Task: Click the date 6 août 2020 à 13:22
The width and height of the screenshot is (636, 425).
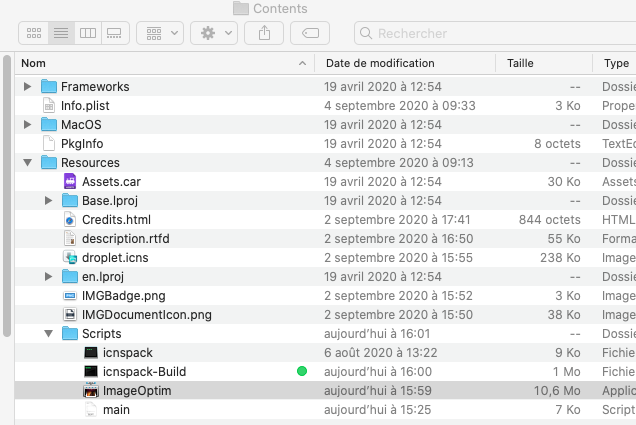Action: click(x=380, y=352)
